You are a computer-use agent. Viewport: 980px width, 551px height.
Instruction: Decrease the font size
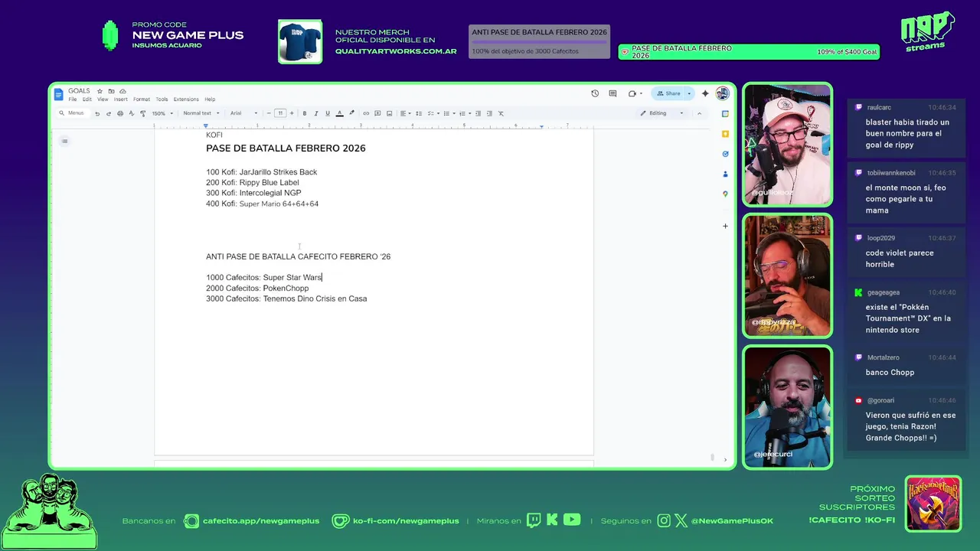269,113
